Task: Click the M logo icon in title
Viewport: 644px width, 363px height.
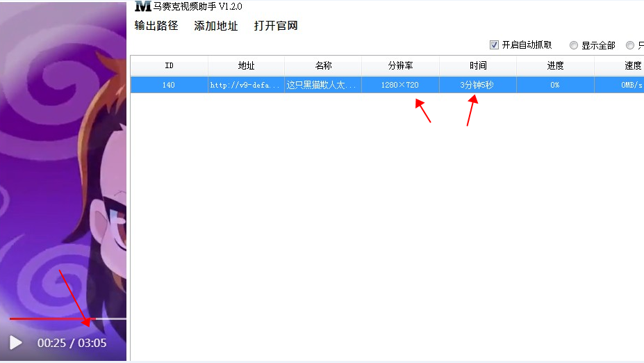Action: click(142, 6)
